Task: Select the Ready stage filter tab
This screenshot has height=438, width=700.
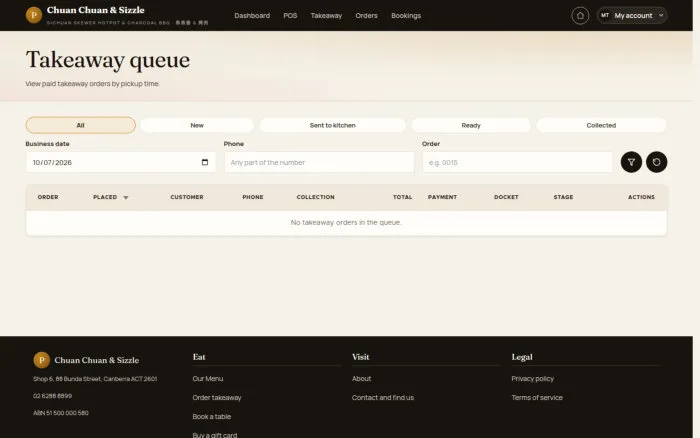Action: (471, 125)
